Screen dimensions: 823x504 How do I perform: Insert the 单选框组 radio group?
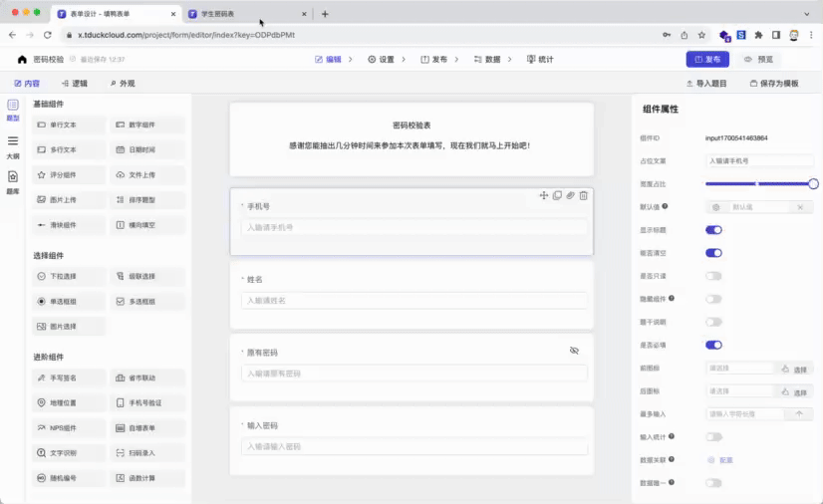tap(69, 302)
